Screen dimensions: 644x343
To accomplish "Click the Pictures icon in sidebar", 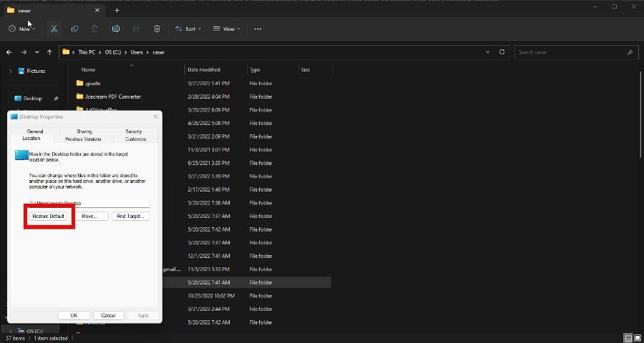I will pos(21,71).
